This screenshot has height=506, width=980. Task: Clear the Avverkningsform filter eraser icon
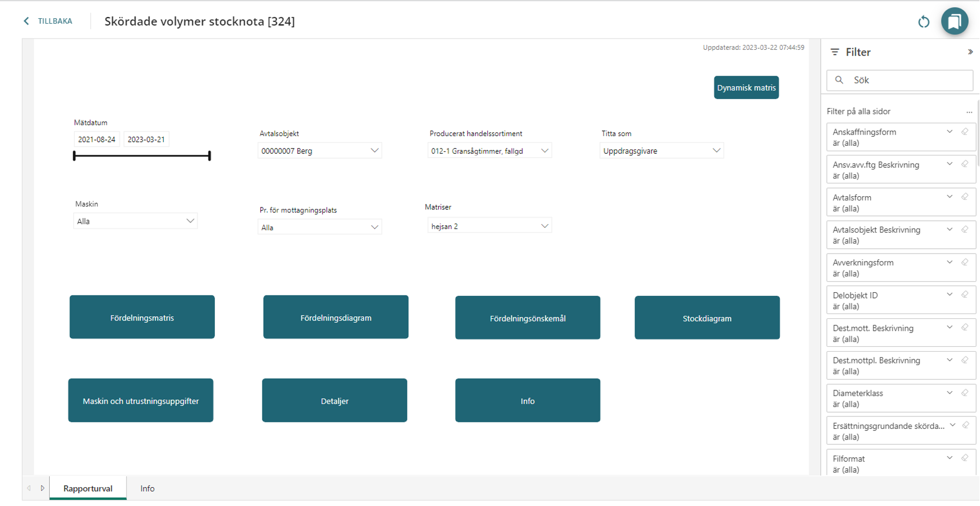click(x=964, y=263)
